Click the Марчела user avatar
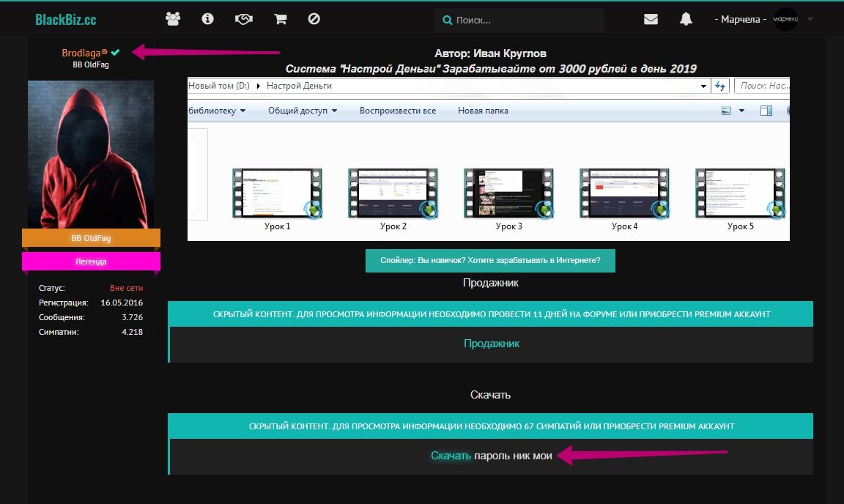The width and height of the screenshot is (844, 504). click(785, 20)
